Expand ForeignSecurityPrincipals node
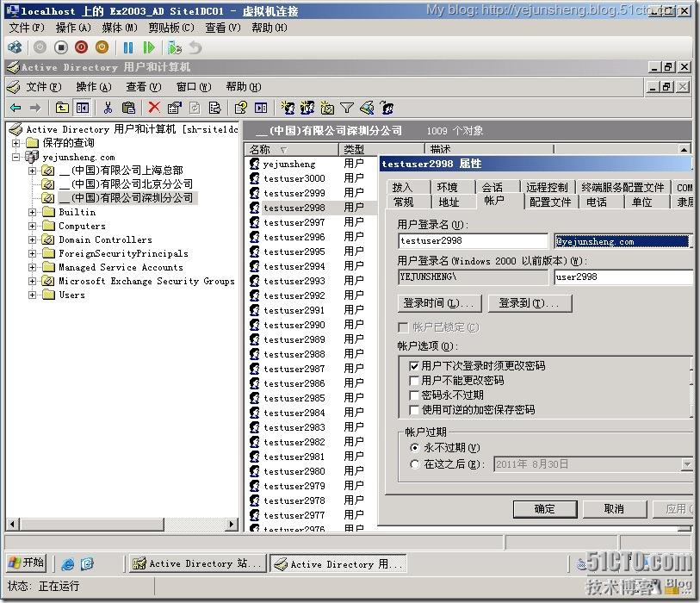Screen dimensions: 700x603 click(x=32, y=254)
